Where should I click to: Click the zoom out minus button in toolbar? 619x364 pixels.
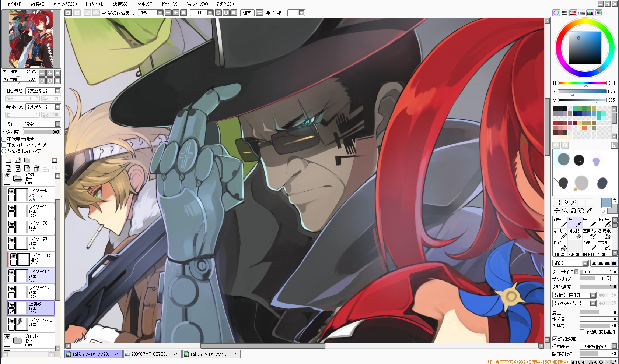(x=168, y=13)
